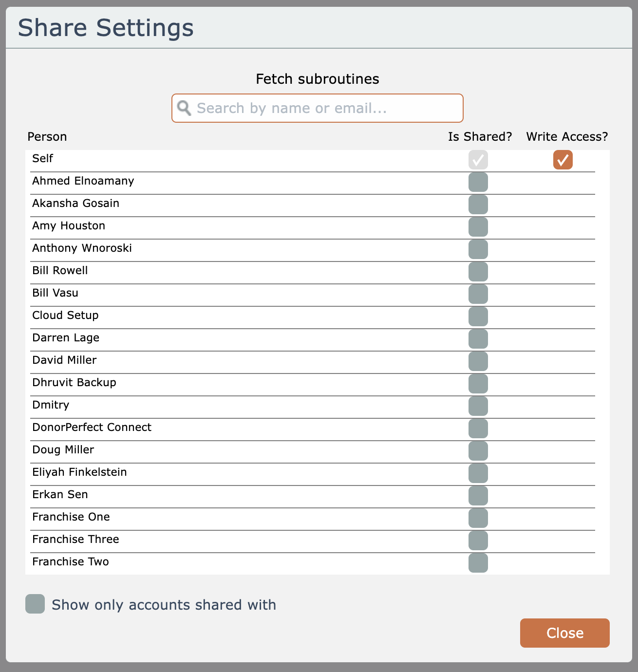The width and height of the screenshot is (638, 672).
Task: Click the search magnifier icon
Action: click(184, 108)
